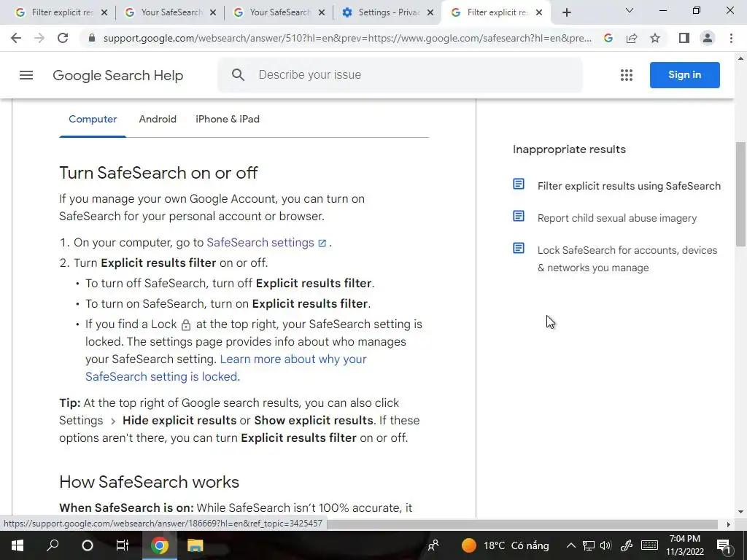The image size is (747, 560).
Task: Show hidden system tray icons
Action: (x=570, y=545)
